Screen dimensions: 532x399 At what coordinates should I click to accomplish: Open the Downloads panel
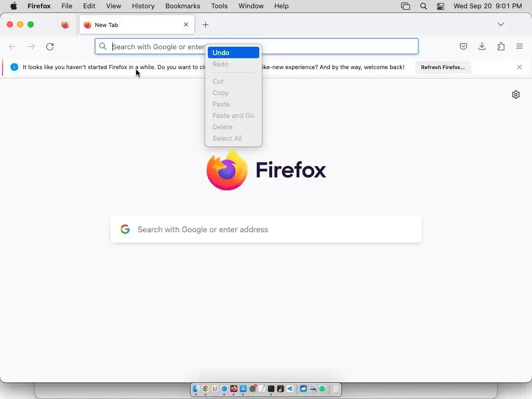[482, 46]
